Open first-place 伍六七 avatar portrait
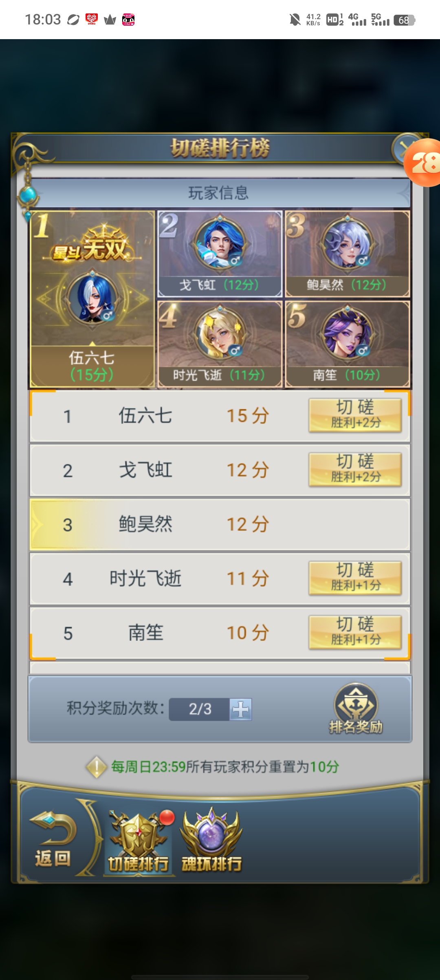Viewport: 440px width, 980px height. 93,298
